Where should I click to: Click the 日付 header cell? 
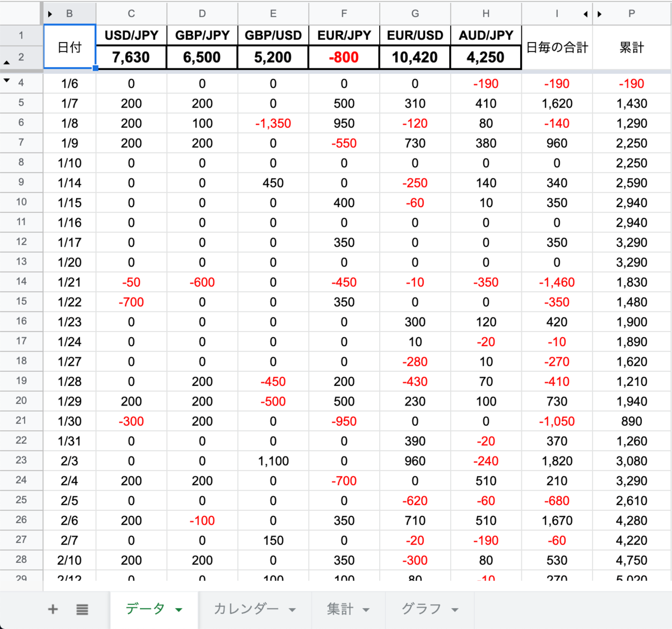click(69, 47)
